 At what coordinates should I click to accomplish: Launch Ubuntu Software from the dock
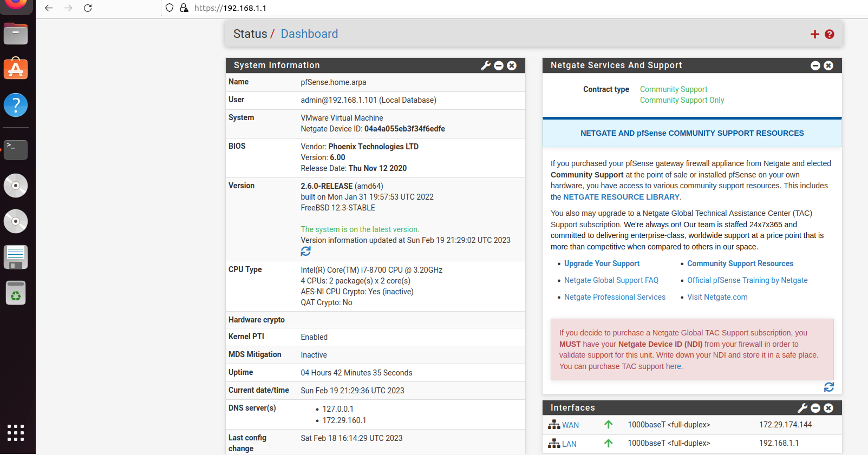(x=16, y=69)
